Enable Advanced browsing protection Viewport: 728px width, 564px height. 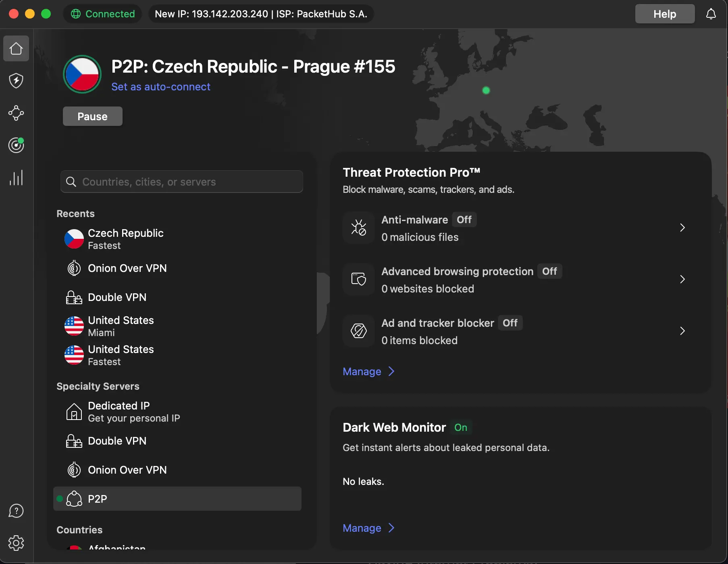coord(549,271)
